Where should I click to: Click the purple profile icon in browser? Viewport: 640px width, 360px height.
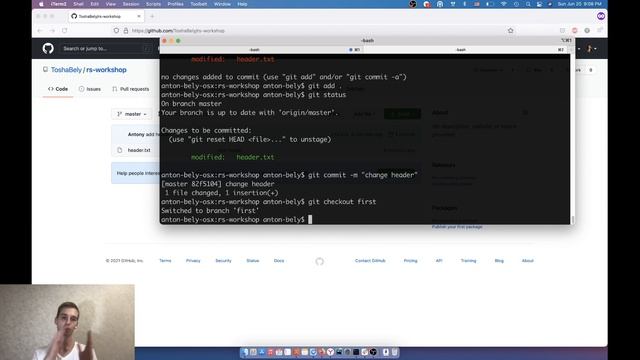click(x=601, y=16)
